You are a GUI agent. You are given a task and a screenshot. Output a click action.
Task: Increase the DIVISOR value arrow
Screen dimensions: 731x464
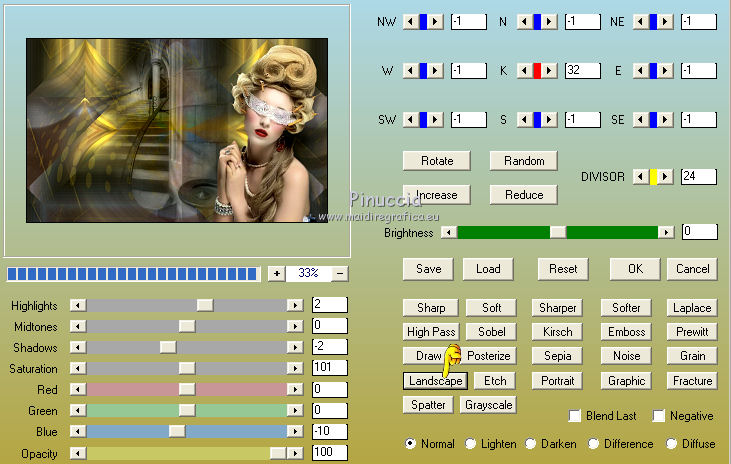(x=665, y=177)
